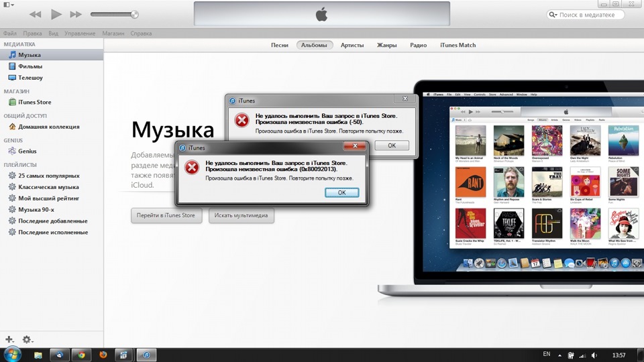Open Chrome from the taskbar
The width and height of the screenshot is (644, 362).
81,355
